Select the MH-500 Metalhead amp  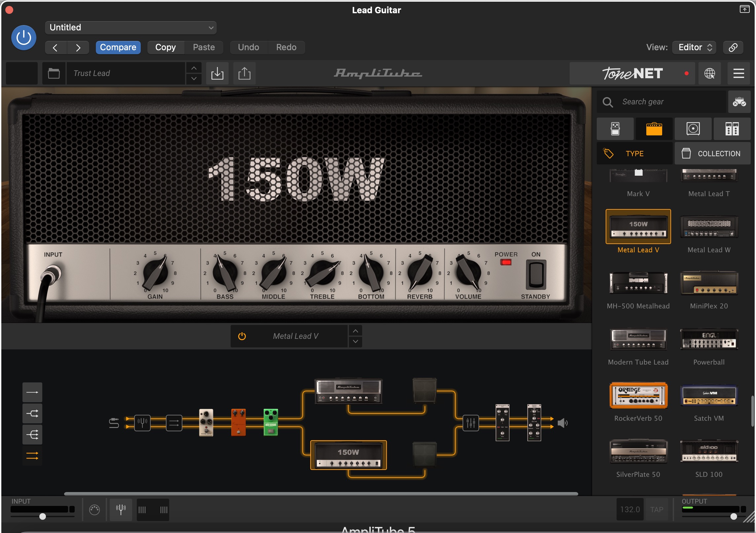click(638, 283)
